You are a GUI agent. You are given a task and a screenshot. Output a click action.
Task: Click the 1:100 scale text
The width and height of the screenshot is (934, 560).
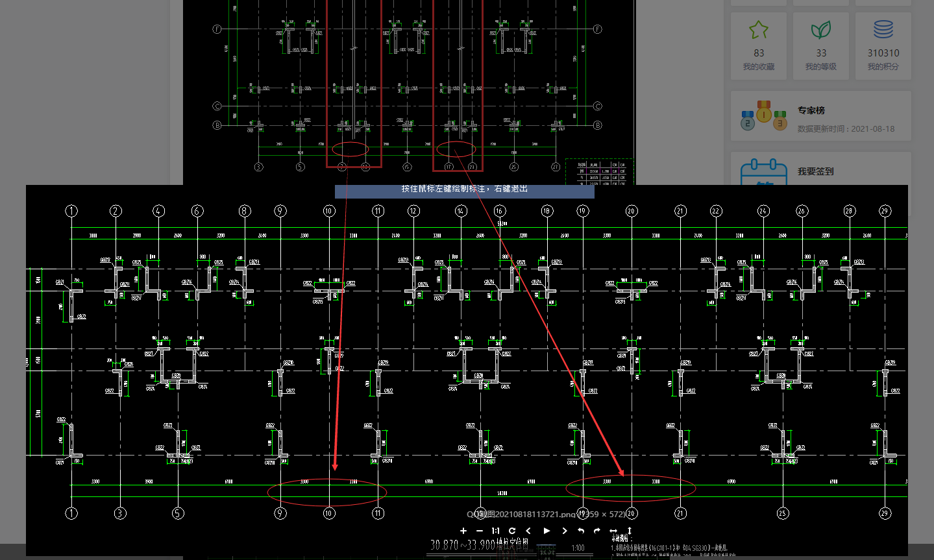(578, 548)
